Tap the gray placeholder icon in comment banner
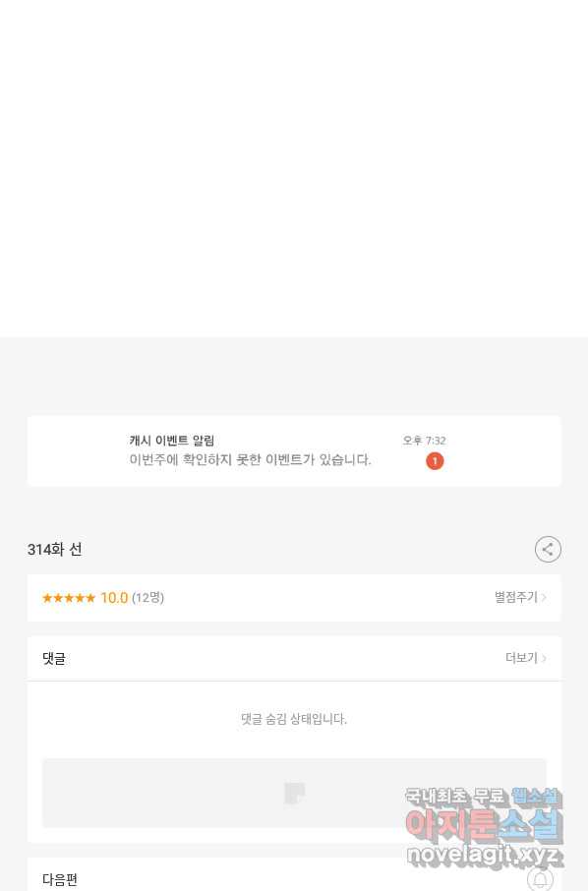 [294, 794]
